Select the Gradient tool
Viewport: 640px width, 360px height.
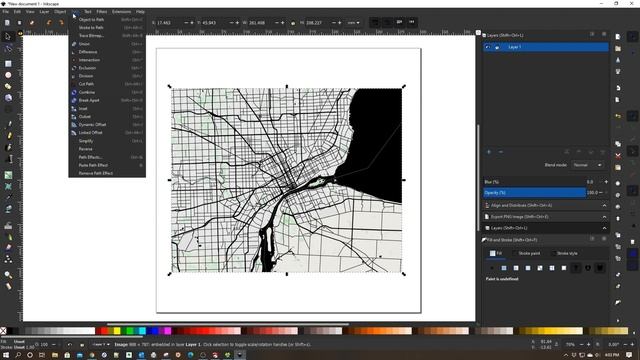coord(8,176)
